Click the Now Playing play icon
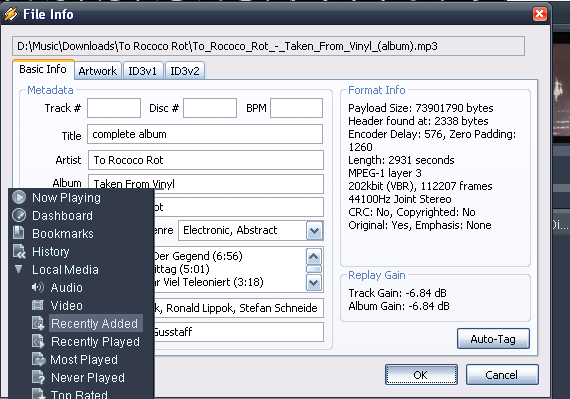The image size is (570, 399). pos(19,197)
